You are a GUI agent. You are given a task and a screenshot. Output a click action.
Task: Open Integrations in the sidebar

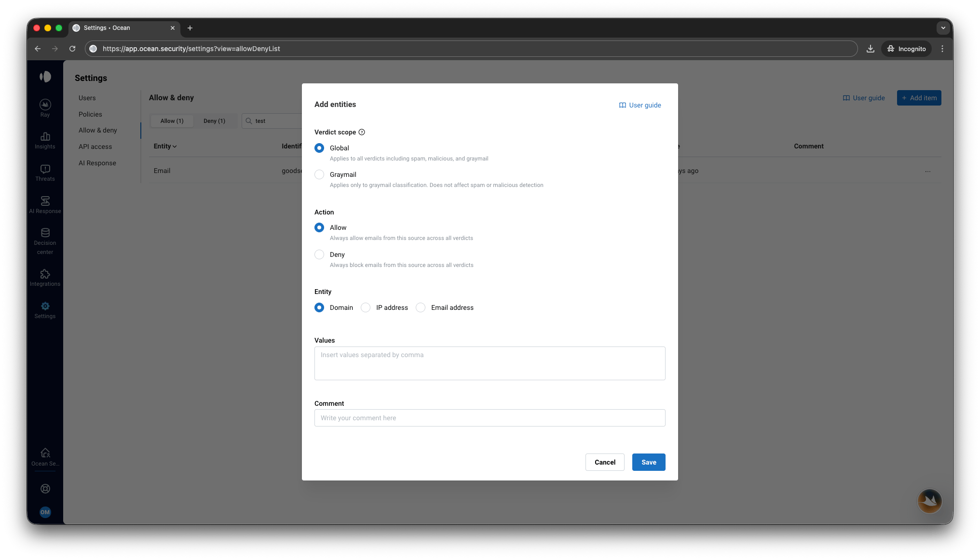pos(45,278)
